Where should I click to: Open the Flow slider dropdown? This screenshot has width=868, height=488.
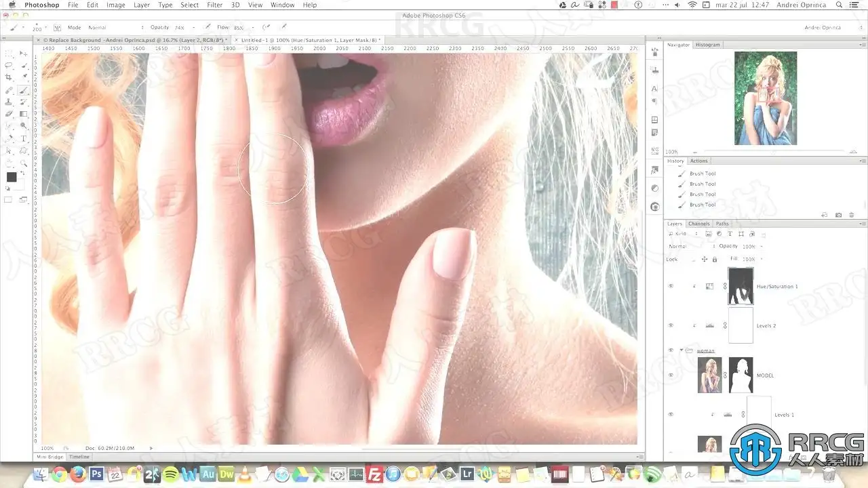[x=252, y=28]
